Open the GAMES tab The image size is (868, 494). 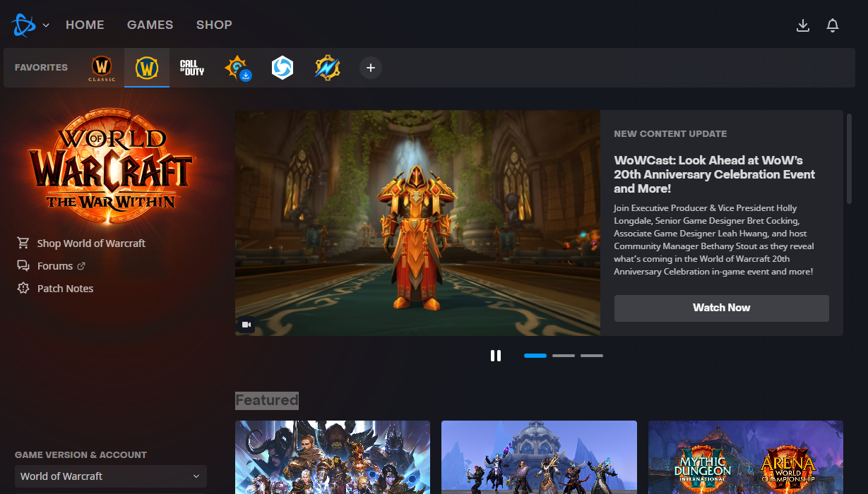pyautogui.click(x=150, y=25)
